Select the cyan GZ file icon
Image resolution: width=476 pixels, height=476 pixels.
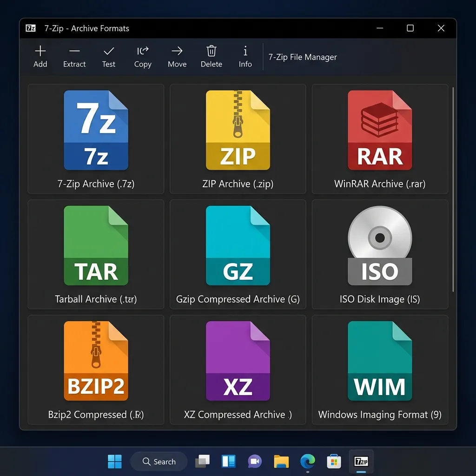[x=238, y=245]
